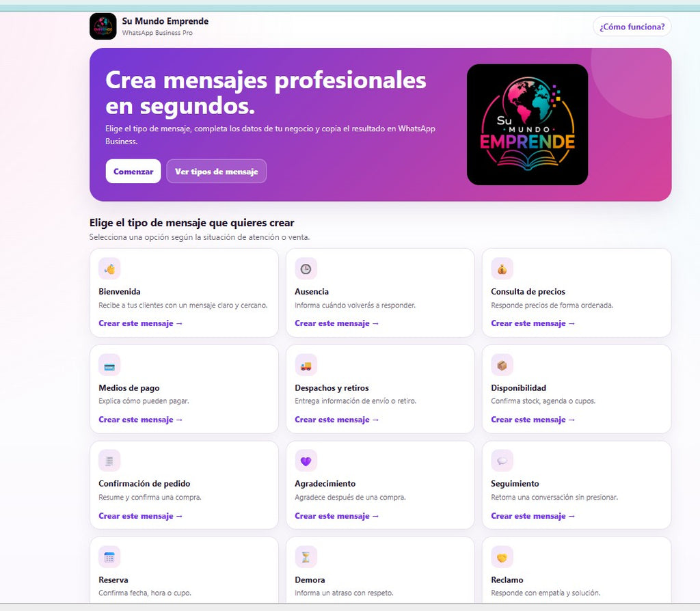The height and width of the screenshot is (611, 700).
Task: Click text Confirma fecha, hora o cupo
Action: (x=145, y=593)
